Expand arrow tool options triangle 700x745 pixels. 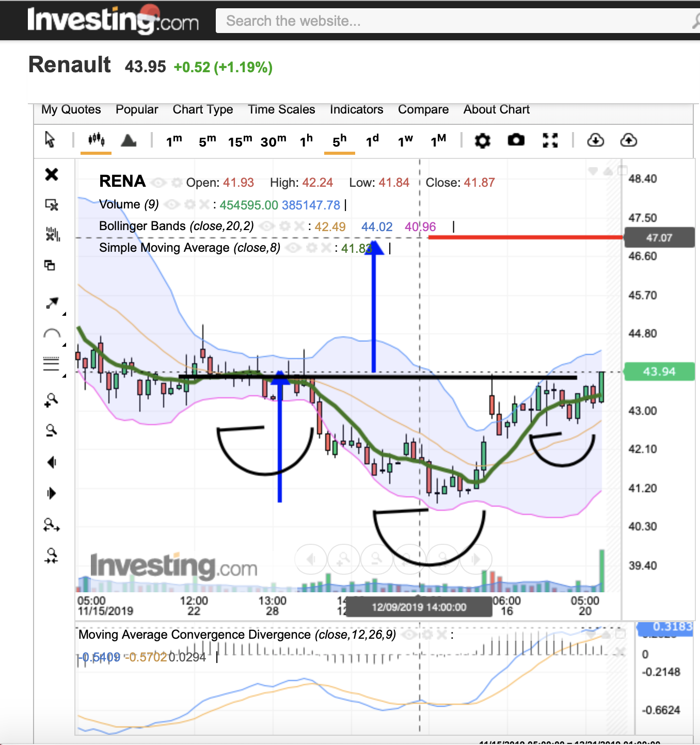click(64, 314)
